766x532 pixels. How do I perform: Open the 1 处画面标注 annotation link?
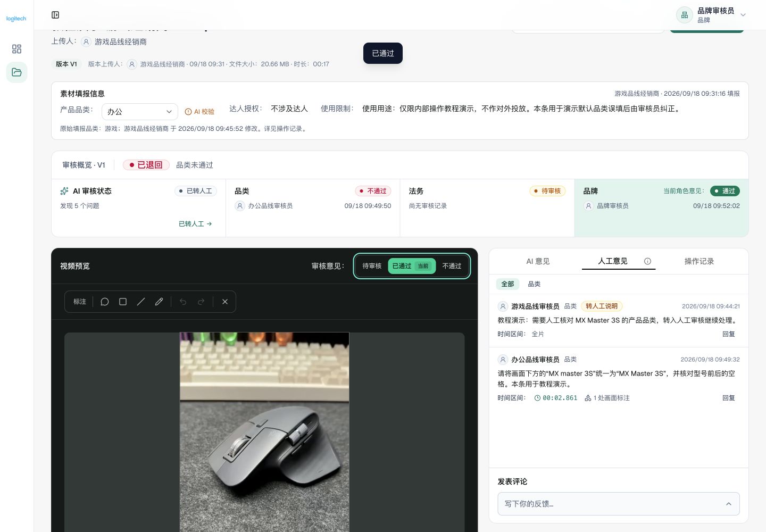[607, 398]
